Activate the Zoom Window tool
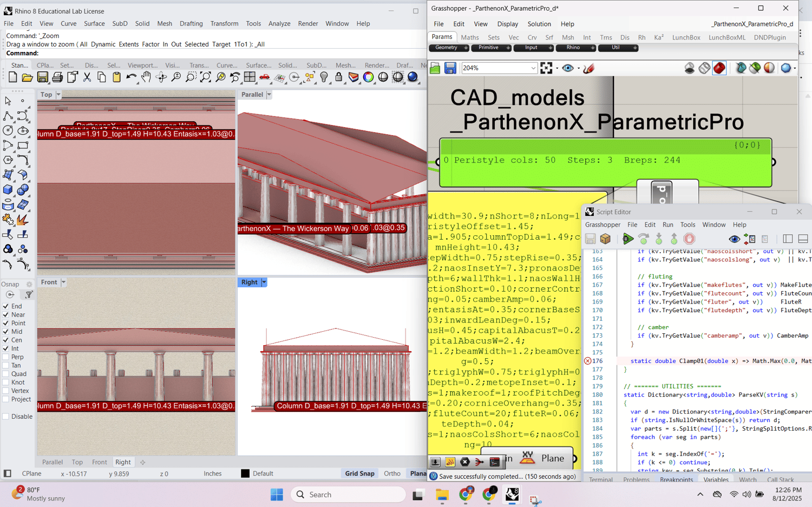The image size is (812, 507). pyautogui.click(x=191, y=77)
